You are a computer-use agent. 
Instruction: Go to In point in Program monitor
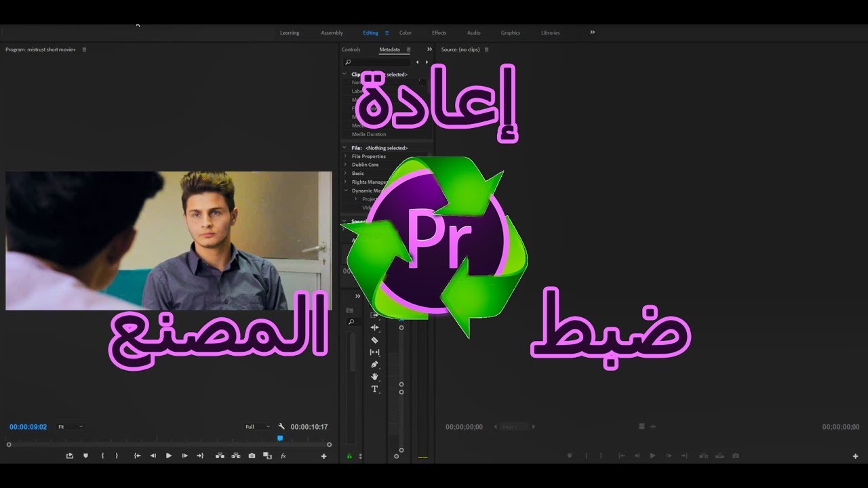coord(137,456)
